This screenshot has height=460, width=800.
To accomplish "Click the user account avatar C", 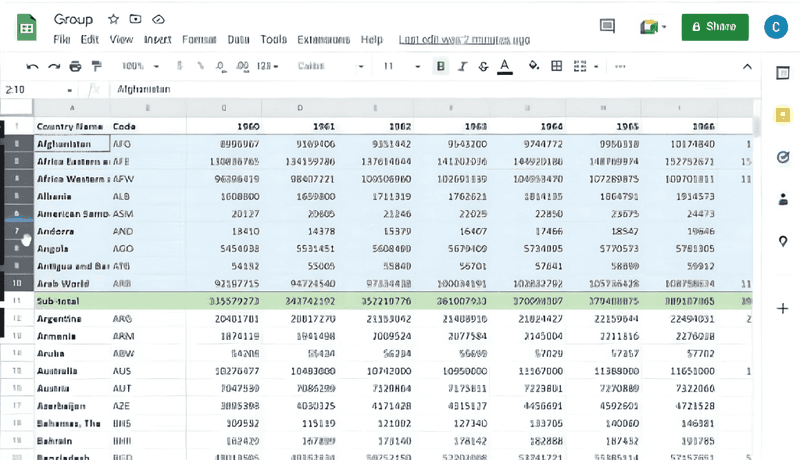I will [776, 27].
